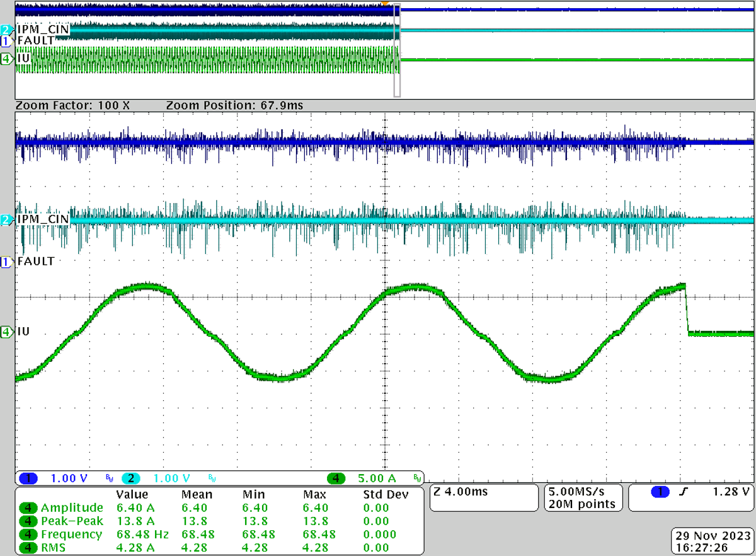Click the channel 4 badge showing 5.00 A

335,478
